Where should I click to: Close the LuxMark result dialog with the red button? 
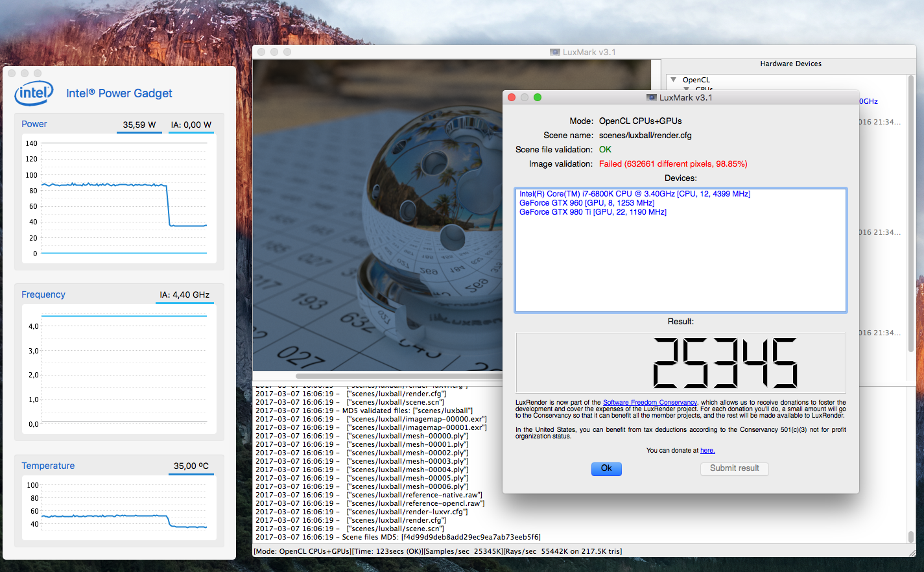pyautogui.click(x=512, y=97)
